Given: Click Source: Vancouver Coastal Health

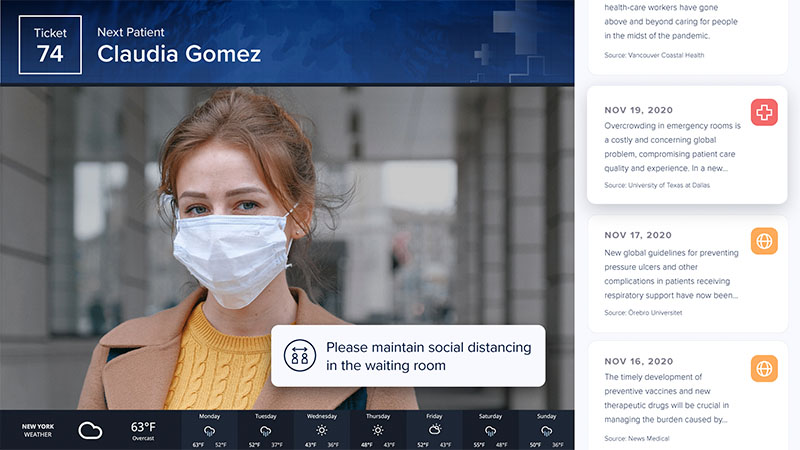Looking at the screenshot, I should [x=654, y=55].
